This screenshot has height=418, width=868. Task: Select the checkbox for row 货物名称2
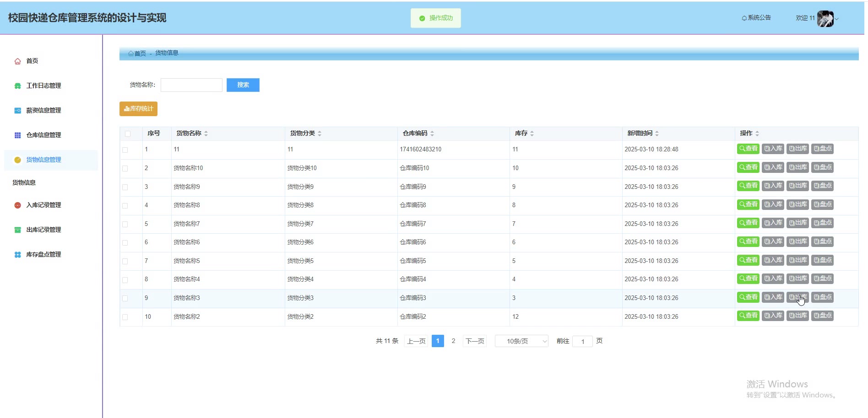click(x=125, y=317)
